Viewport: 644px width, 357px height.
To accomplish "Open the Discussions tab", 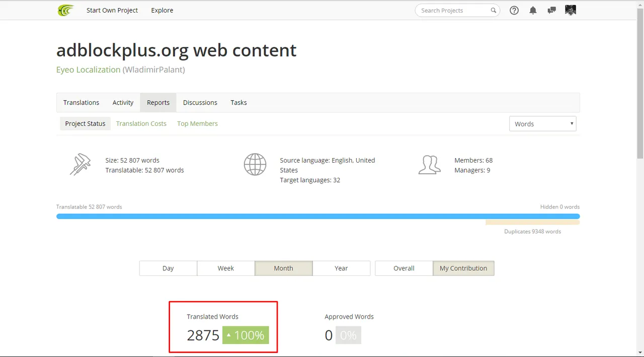I will [200, 102].
